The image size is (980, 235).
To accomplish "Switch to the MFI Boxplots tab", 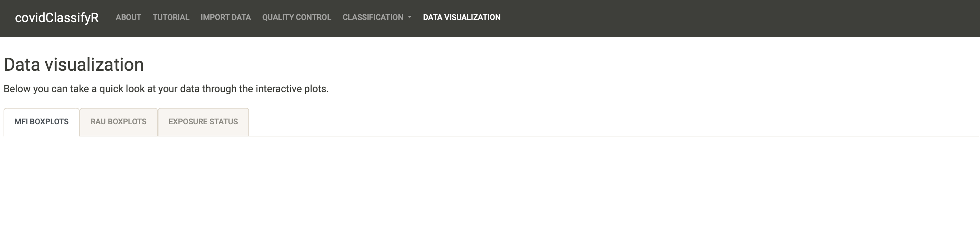I will point(41,122).
